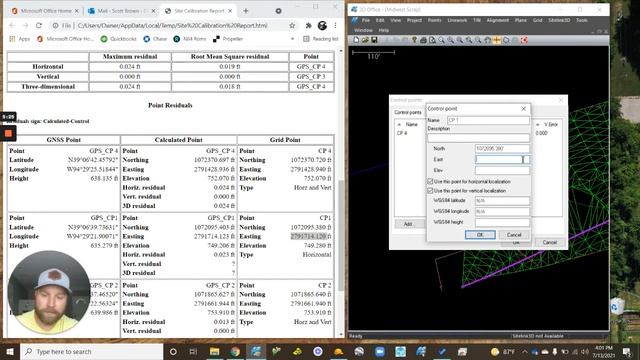Click the highlighted CP1 Easting value

(309, 236)
